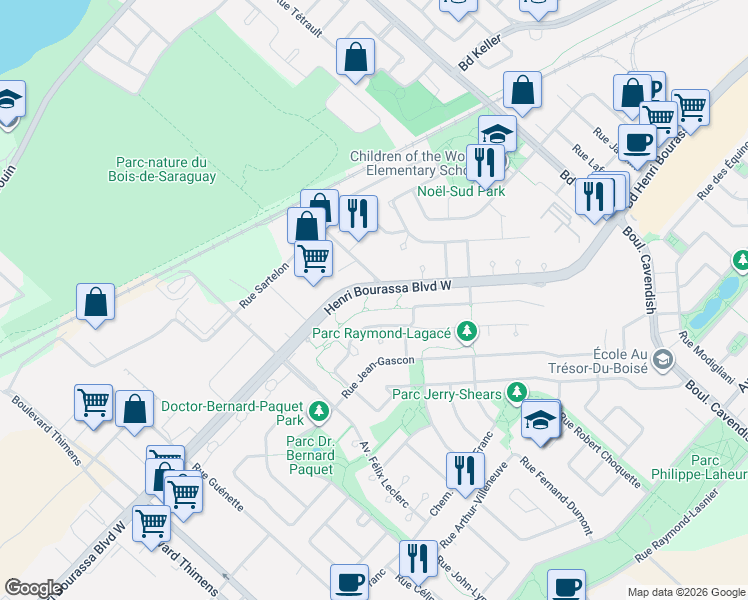Click the shopping bag marker at top right cluster
The image size is (748, 600).
pos(632,95)
